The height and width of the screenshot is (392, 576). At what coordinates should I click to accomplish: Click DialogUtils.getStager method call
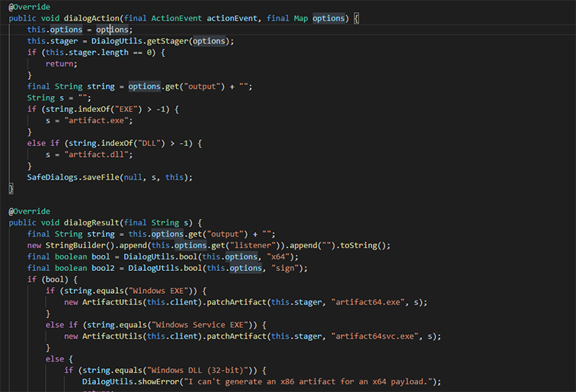[x=140, y=41]
